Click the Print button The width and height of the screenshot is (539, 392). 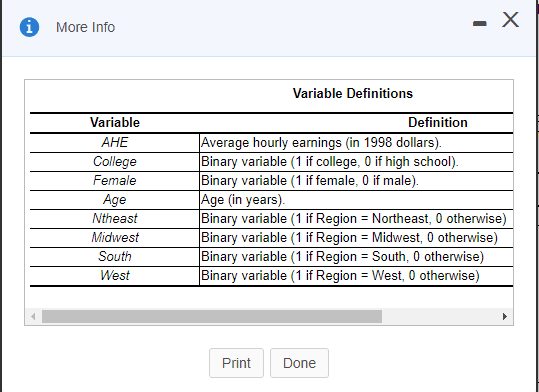click(x=236, y=363)
